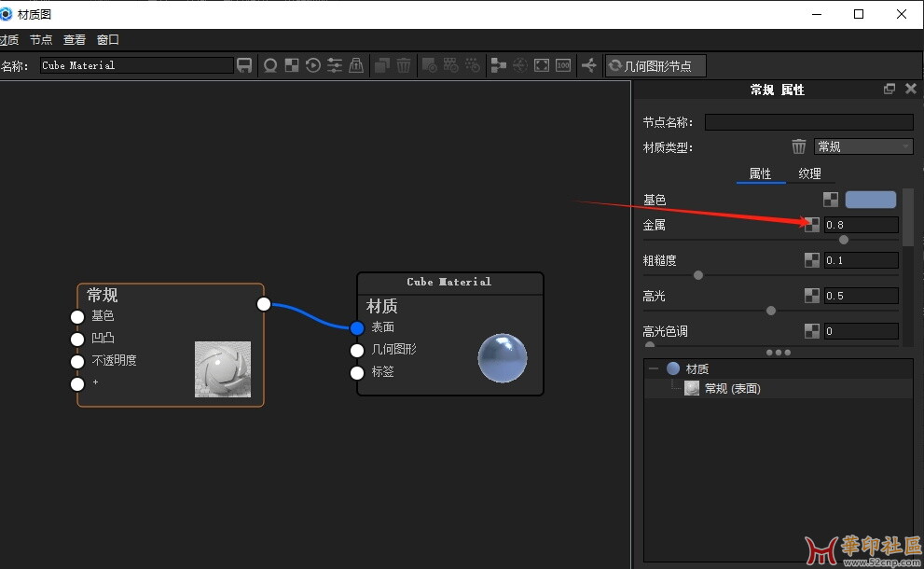Click the 100 percent zoom icon
This screenshot has width=924, height=569.
[x=563, y=65]
